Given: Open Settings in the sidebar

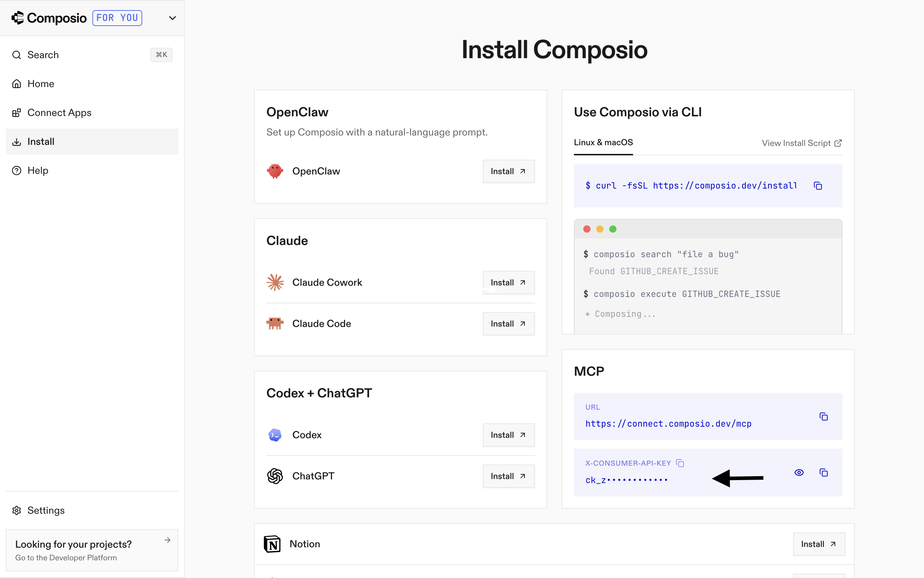Looking at the screenshot, I should coord(92,510).
